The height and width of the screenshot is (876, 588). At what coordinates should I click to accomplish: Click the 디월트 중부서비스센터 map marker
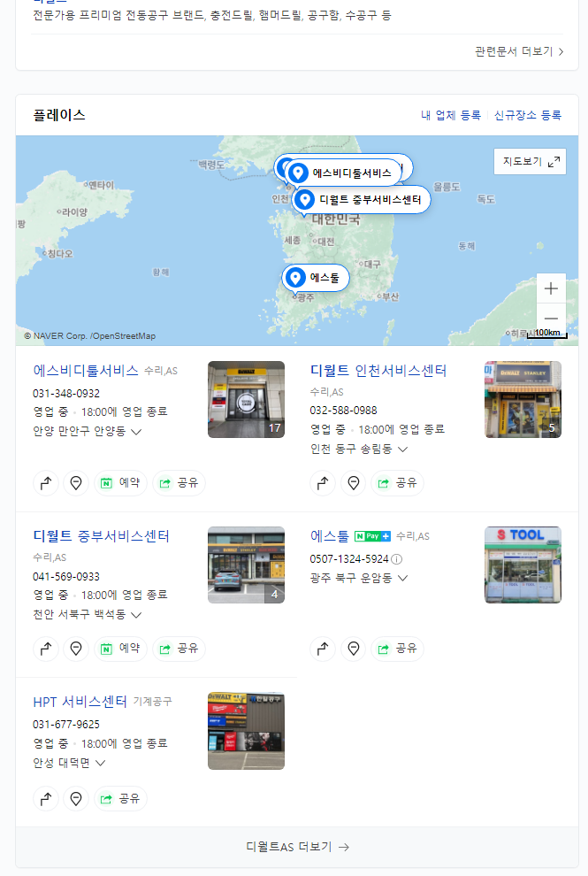tap(362, 199)
